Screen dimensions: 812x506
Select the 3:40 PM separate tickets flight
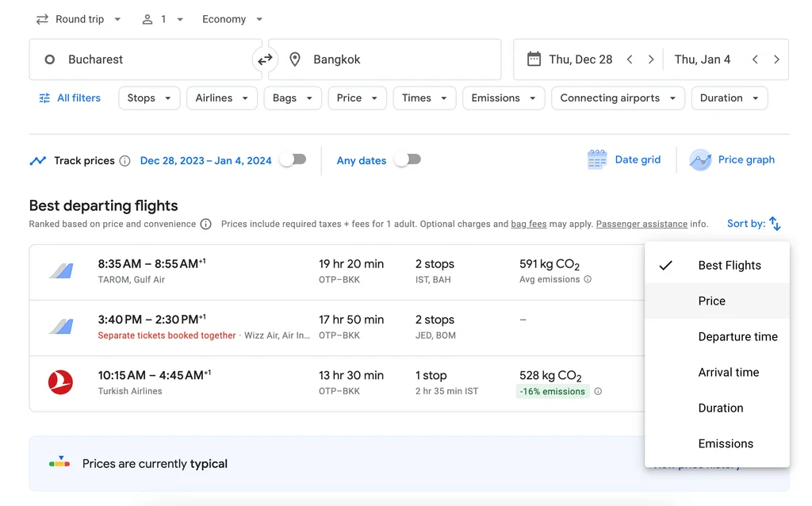coord(337,328)
